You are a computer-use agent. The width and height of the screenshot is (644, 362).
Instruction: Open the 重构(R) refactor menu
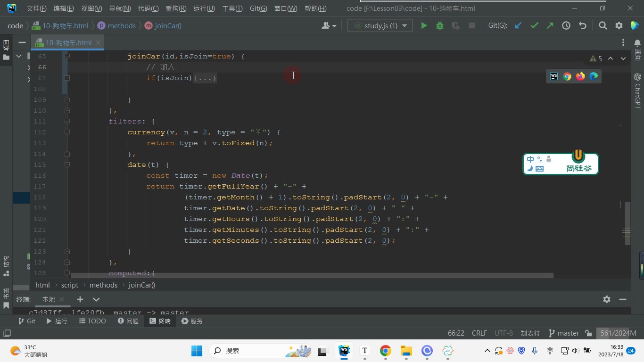coord(176,8)
